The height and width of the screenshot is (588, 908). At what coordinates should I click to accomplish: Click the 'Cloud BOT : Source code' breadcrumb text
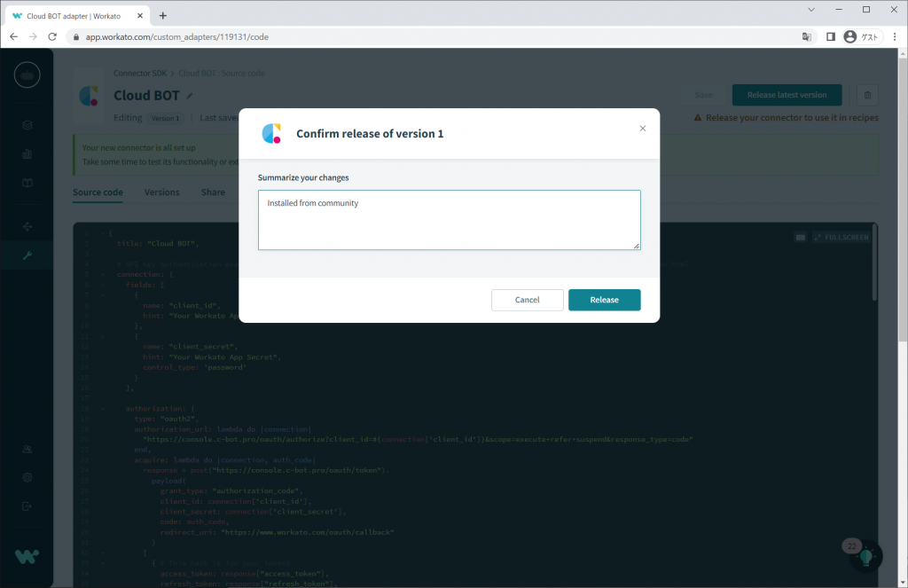[222, 74]
